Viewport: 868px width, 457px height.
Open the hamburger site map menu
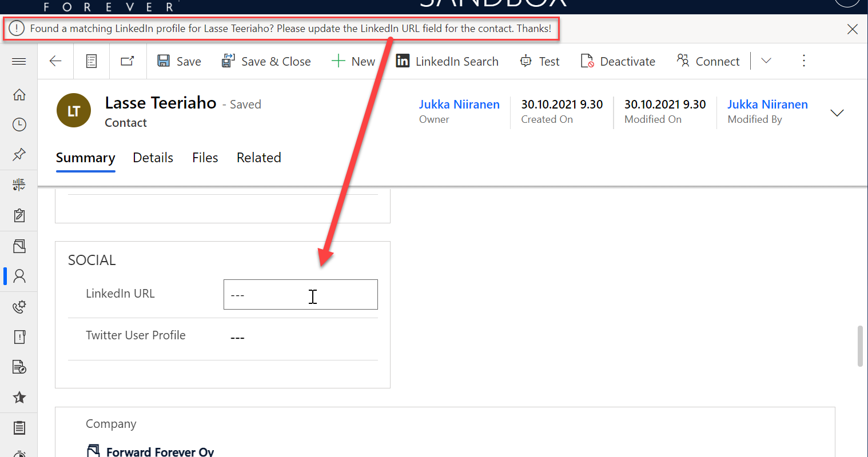(x=19, y=61)
